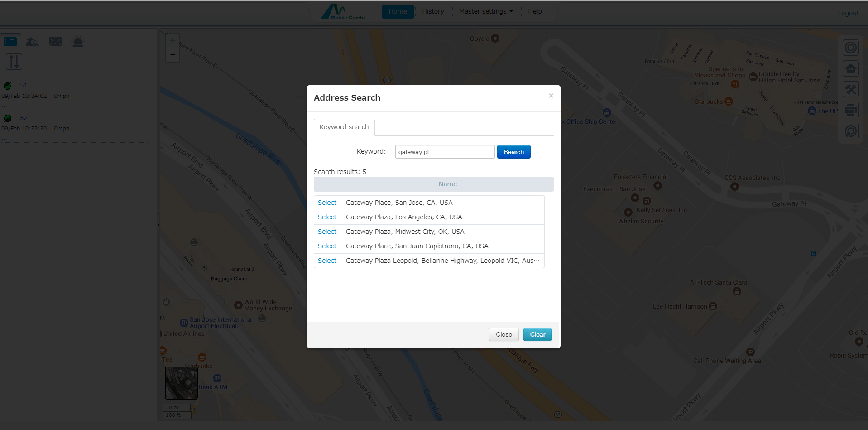Image resolution: width=868 pixels, height=430 pixels.
Task: Click the print icon on right toolbar
Action: tap(850, 110)
